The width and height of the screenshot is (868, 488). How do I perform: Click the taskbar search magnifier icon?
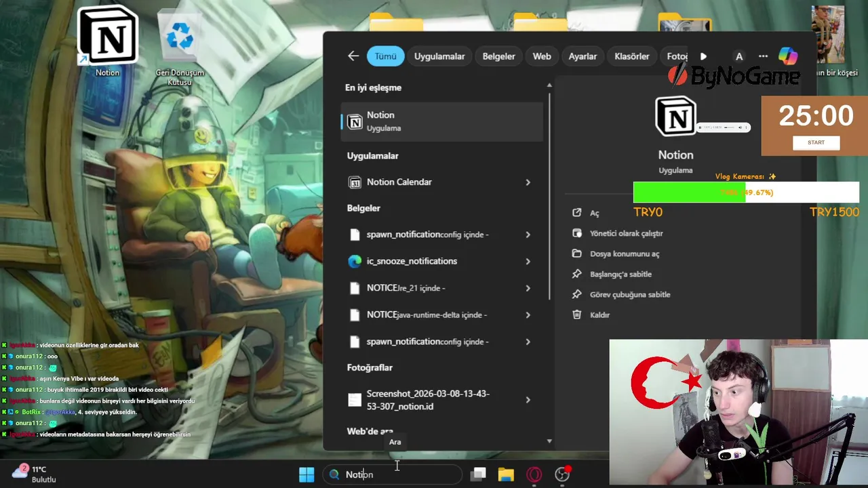[x=334, y=474]
